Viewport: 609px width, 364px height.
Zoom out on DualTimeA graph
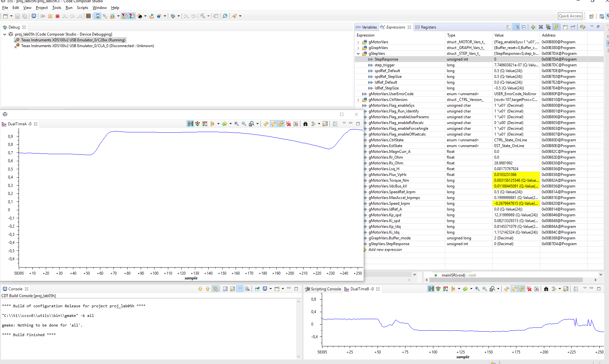tap(244, 124)
